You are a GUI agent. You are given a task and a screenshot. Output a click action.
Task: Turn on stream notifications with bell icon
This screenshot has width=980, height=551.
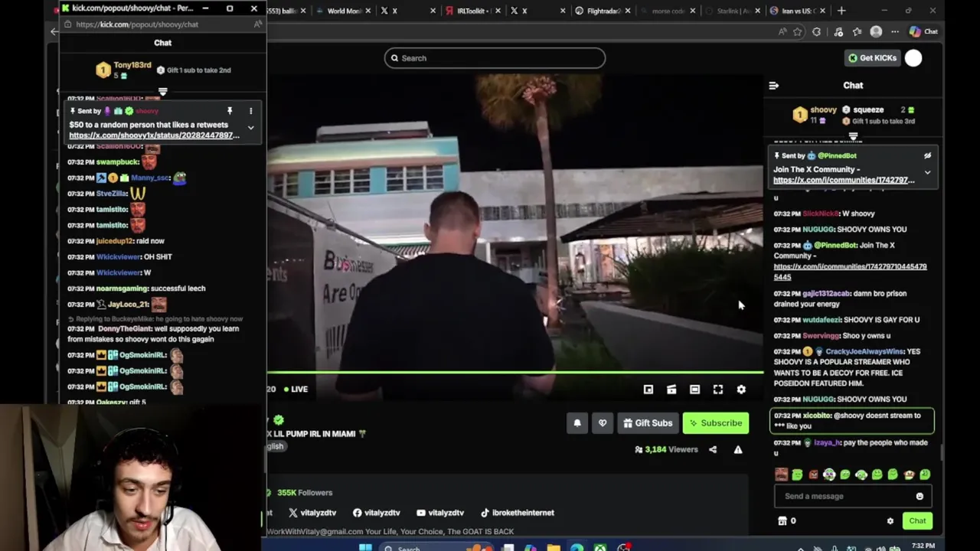(577, 422)
